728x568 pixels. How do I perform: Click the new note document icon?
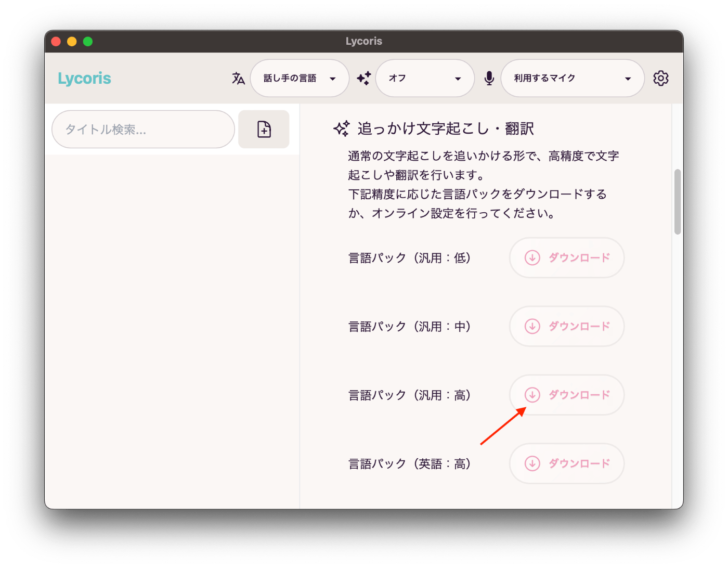coord(264,129)
